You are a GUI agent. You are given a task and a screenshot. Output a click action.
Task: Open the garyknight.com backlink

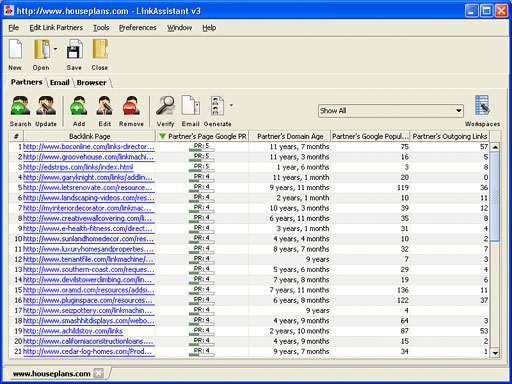88,177
